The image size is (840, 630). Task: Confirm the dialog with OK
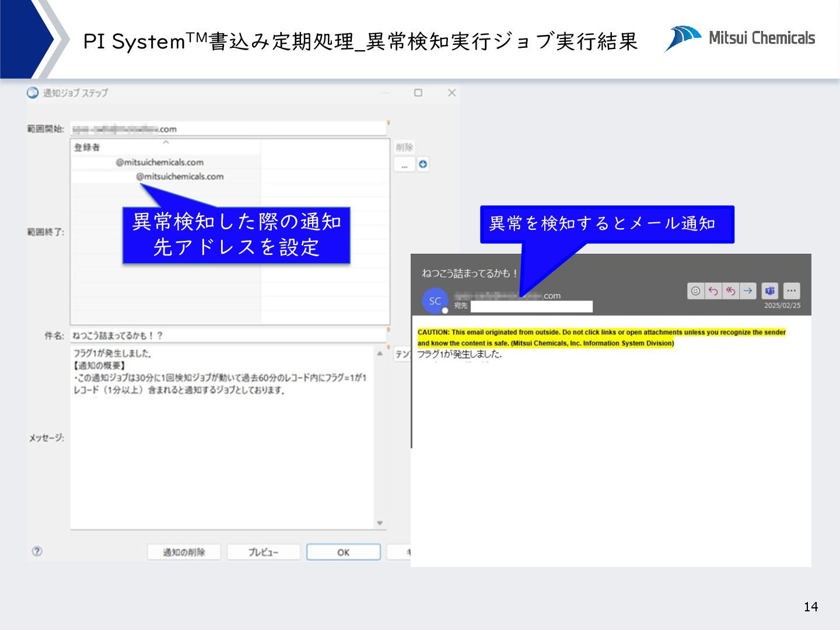click(344, 552)
